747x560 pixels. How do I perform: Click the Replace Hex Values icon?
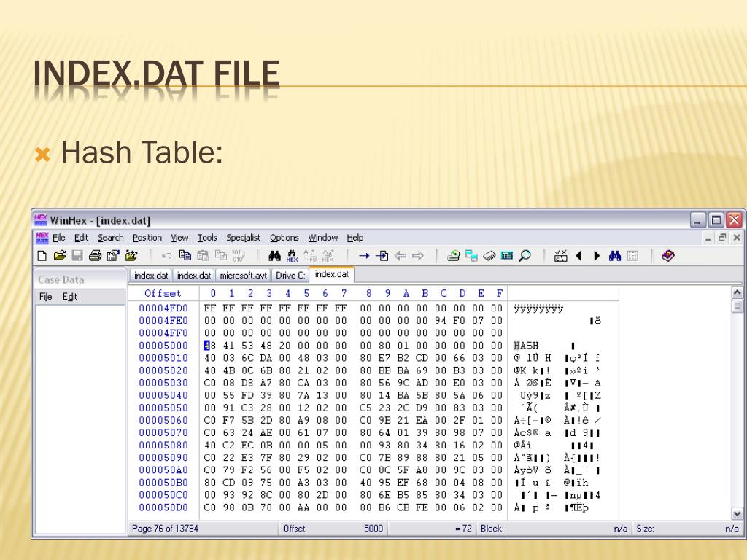click(328, 256)
